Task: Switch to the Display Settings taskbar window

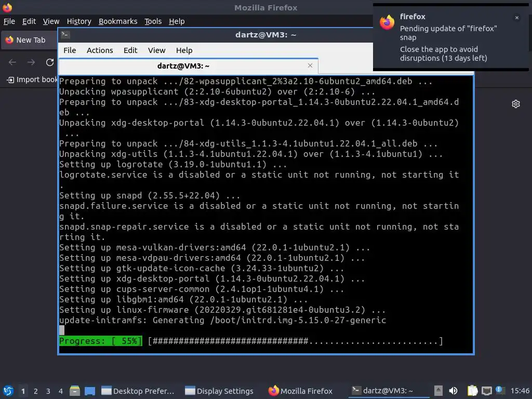Action: tap(219, 391)
